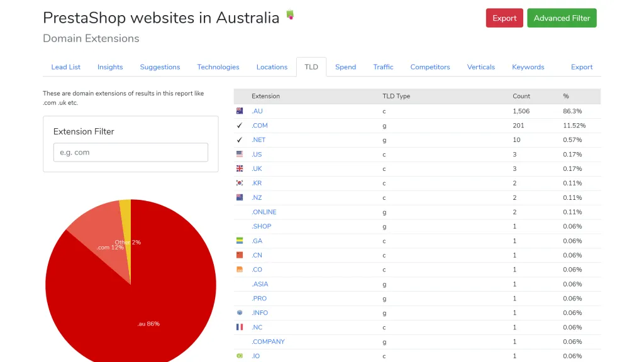Open the Suggestions tab
This screenshot has width=644, height=362.
click(160, 67)
